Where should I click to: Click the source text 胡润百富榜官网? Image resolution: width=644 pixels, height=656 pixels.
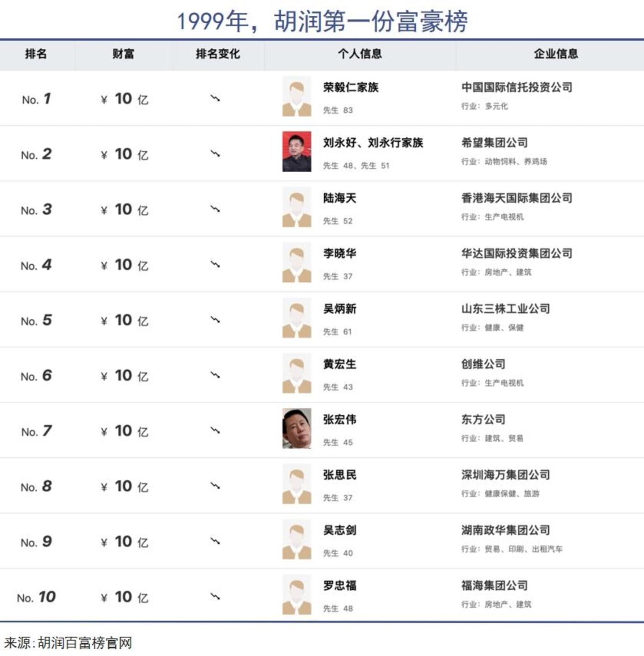(x=85, y=643)
